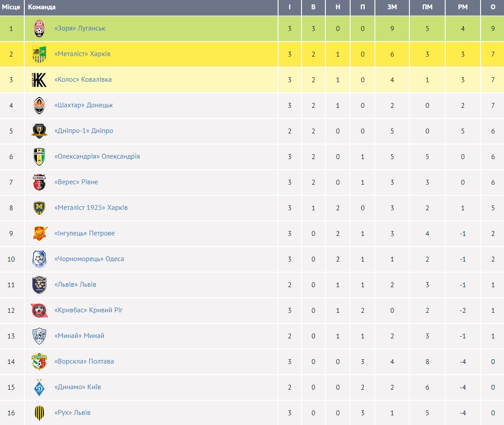Click the Metalist Kharkiv club crest
Image resolution: width=504 pixels, height=425 pixels.
tap(39, 54)
